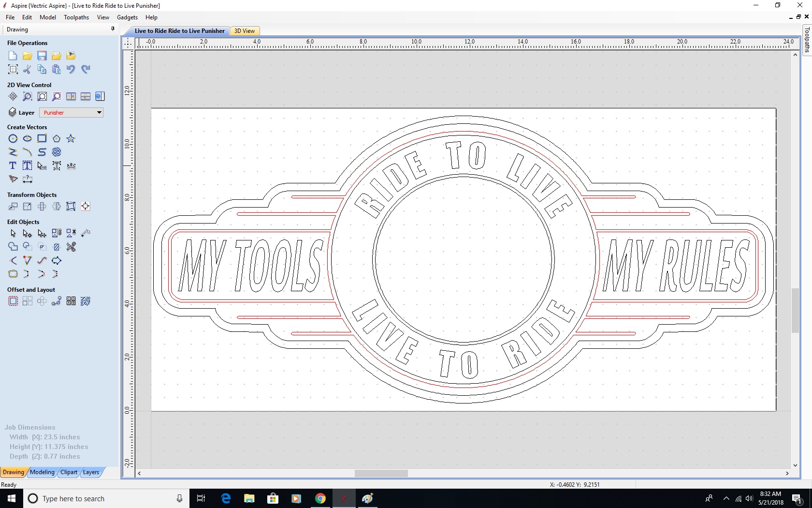Click the Drawing tab at panel bottom
This screenshot has width=812, height=508.
coord(13,472)
